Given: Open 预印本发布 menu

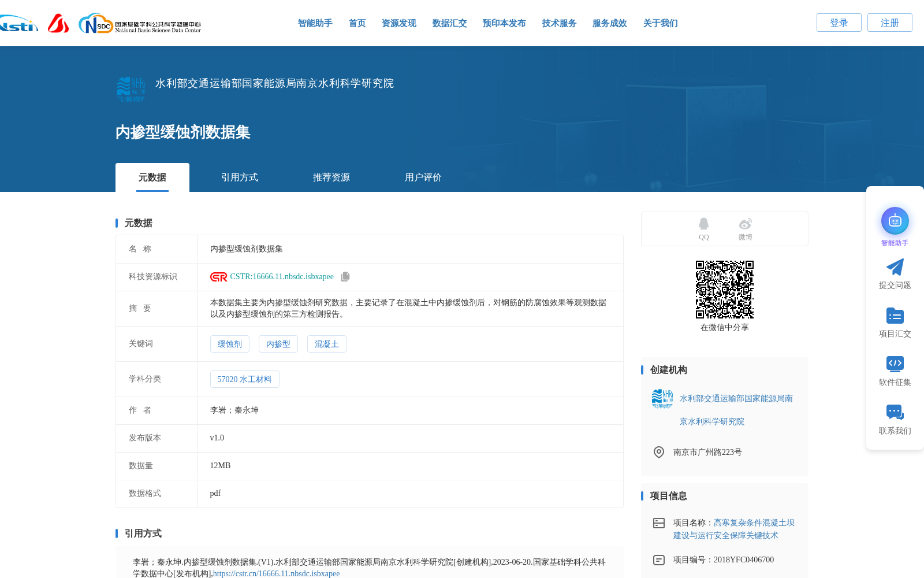Looking at the screenshot, I should coord(504,23).
